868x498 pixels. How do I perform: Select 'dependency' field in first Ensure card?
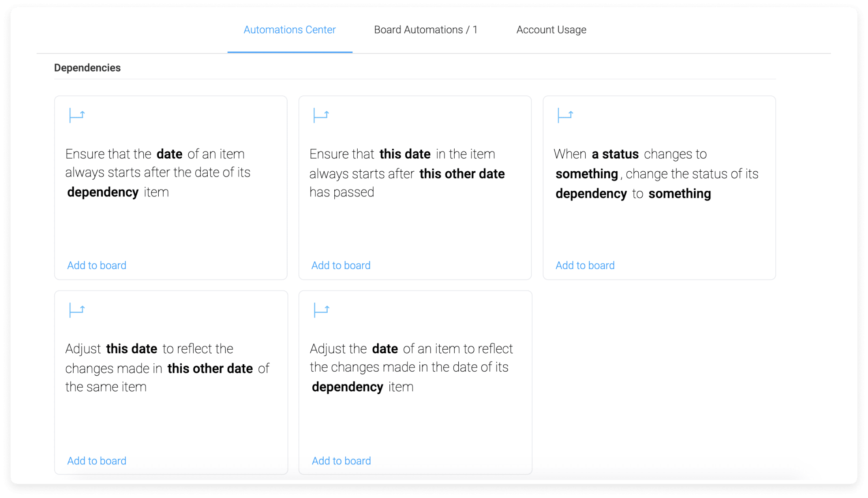pos(103,192)
